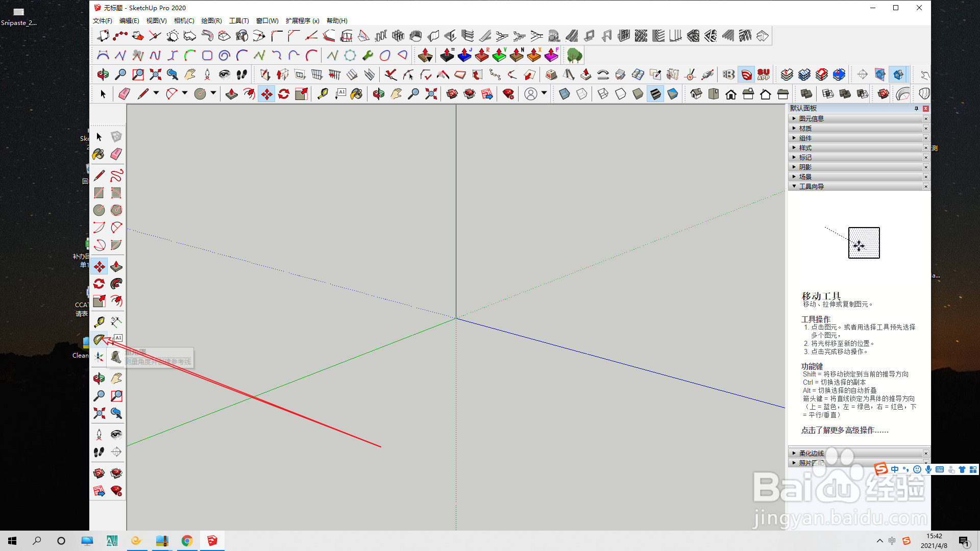Open the 相机(C) menu

pyautogui.click(x=184, y=21)
